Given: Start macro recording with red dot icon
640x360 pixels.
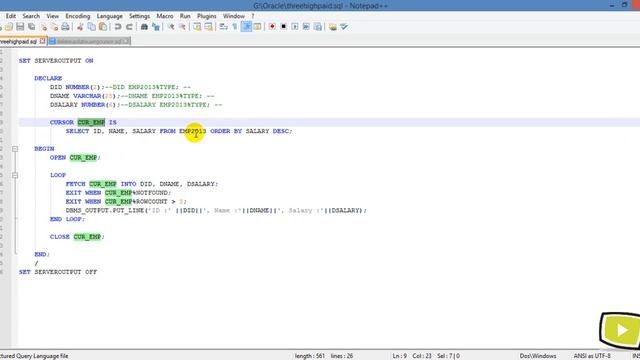Looking at the screenshot, I should pos(272,27).
